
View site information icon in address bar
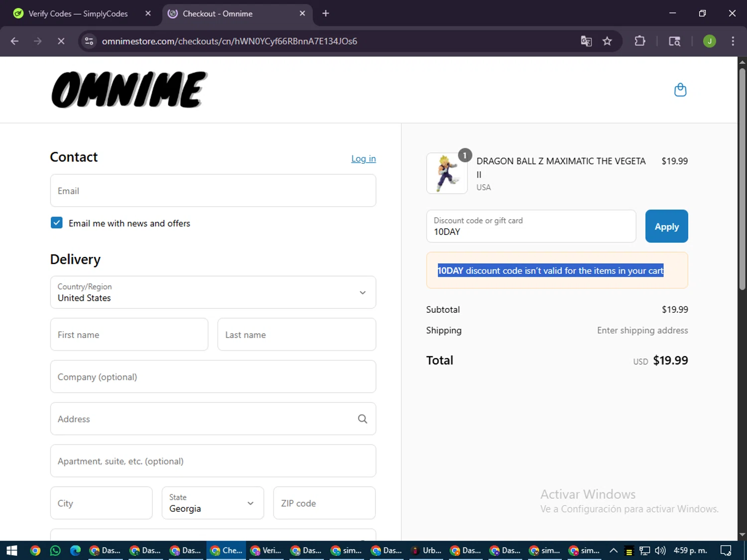click(89, 41)
